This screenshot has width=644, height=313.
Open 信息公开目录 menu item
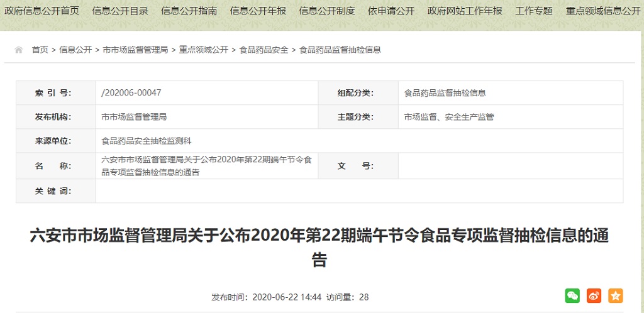120,11
